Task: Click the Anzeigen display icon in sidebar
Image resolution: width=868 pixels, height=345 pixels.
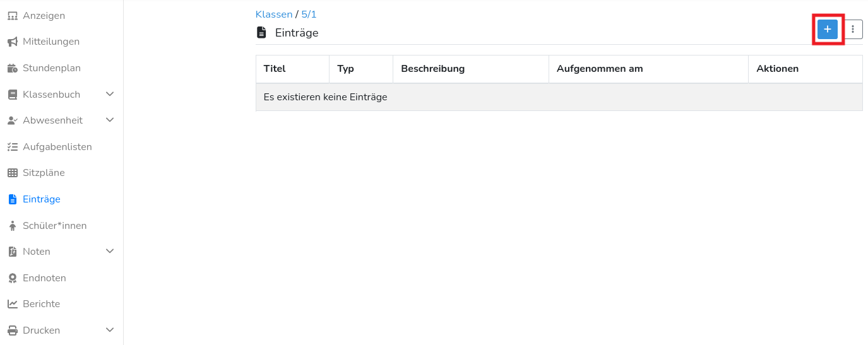Action: 12,16
